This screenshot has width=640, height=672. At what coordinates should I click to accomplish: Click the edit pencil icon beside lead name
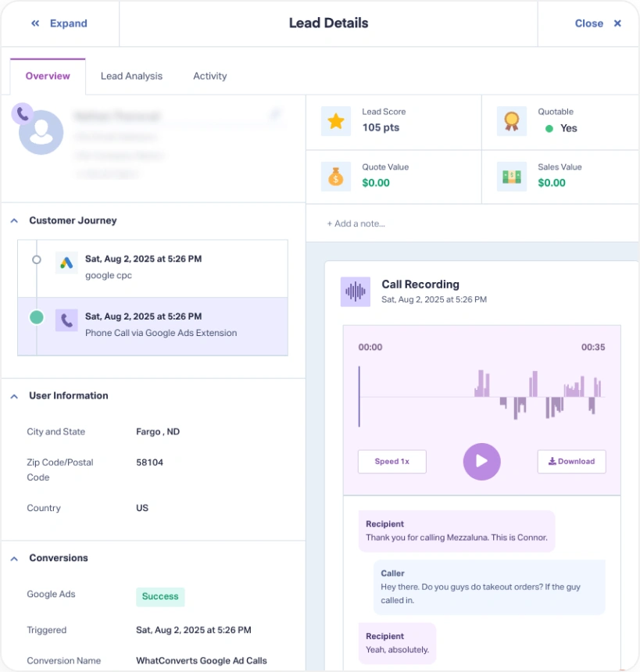274,116
